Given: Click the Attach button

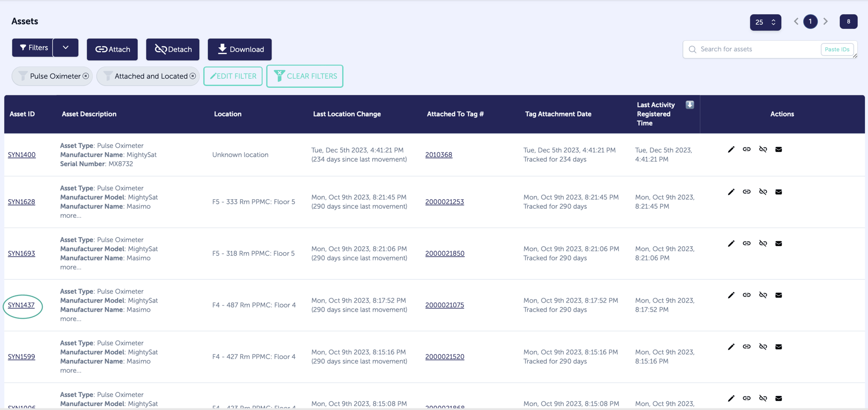Looking at the screenshot, I should (112, 49).
